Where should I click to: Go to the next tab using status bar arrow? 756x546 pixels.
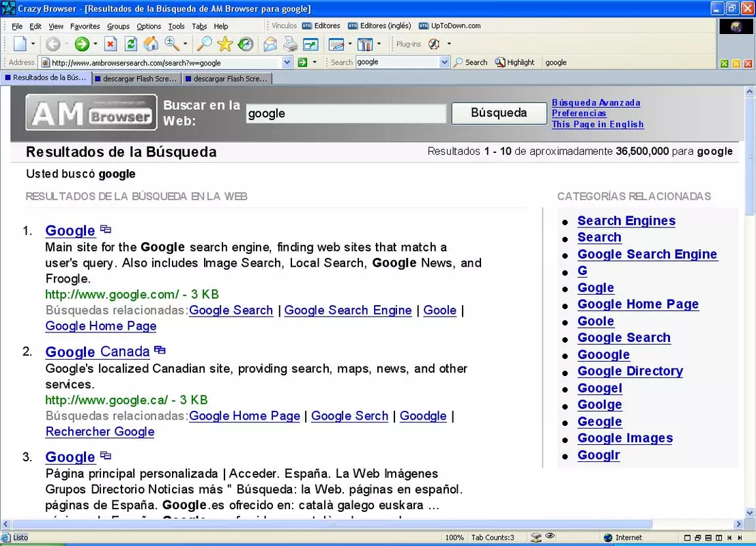pos(740,538)
